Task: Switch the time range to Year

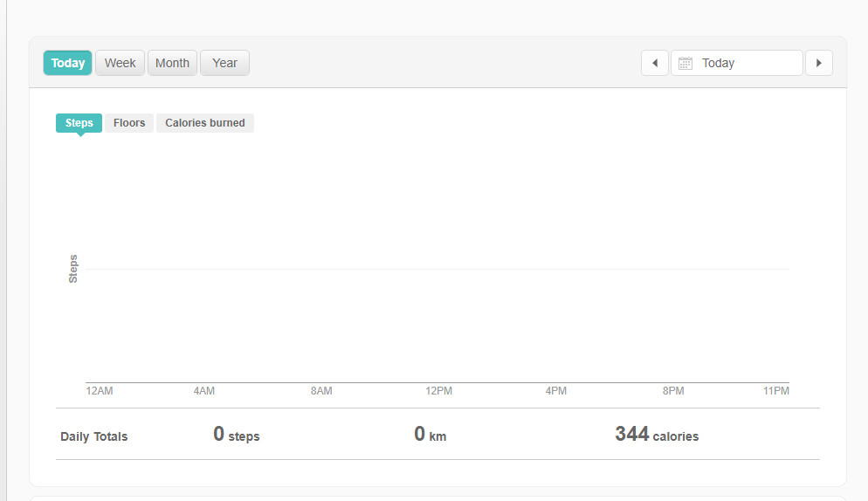Action: point(224,63)
